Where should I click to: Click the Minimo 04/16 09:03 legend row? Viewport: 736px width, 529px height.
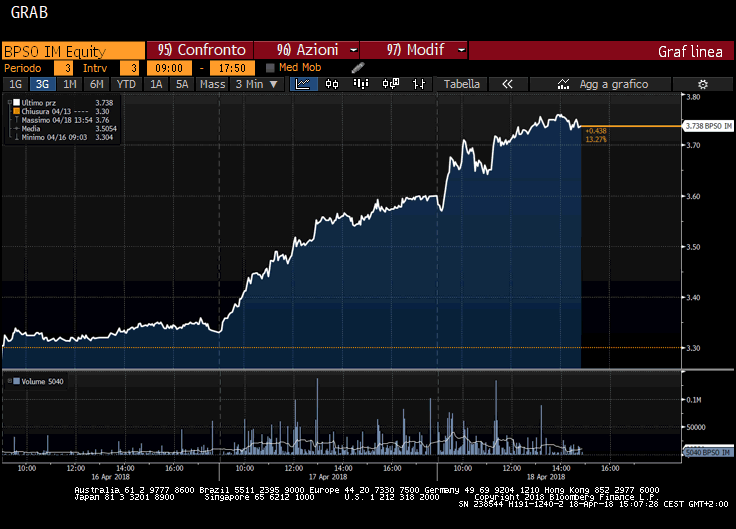(x=65, y=138)
